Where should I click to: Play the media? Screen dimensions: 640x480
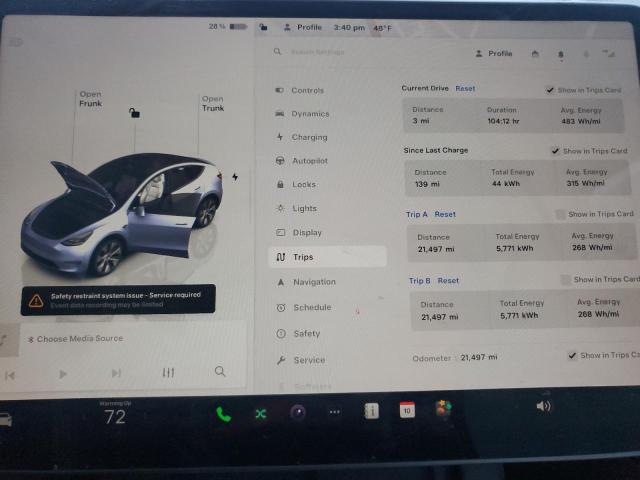point(62,374)
